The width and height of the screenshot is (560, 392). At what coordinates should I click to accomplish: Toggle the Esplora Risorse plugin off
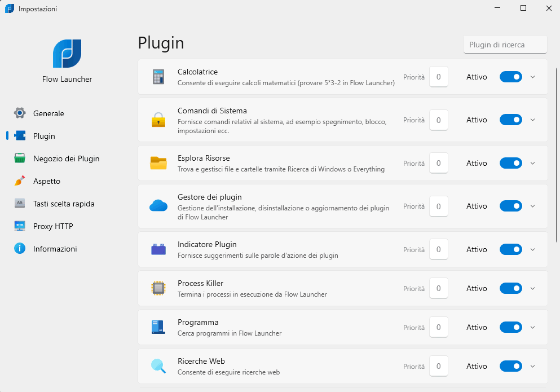tap(511, 163)
